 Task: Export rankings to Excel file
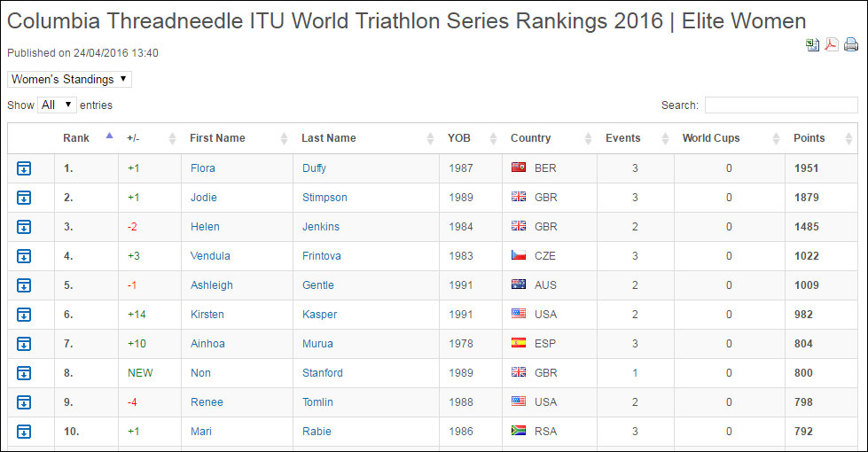(x=812, y=45)
